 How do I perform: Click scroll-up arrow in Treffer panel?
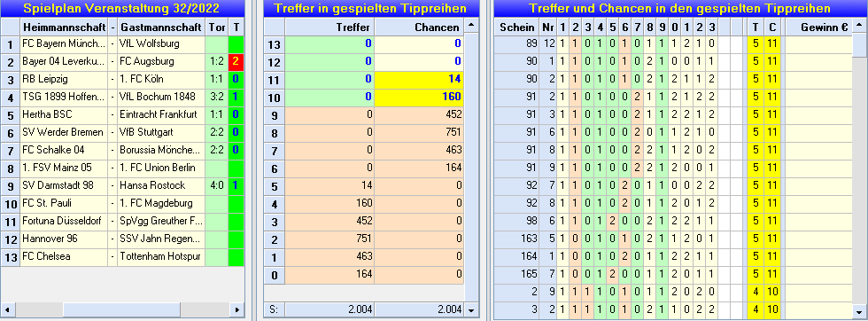point(471,27)
